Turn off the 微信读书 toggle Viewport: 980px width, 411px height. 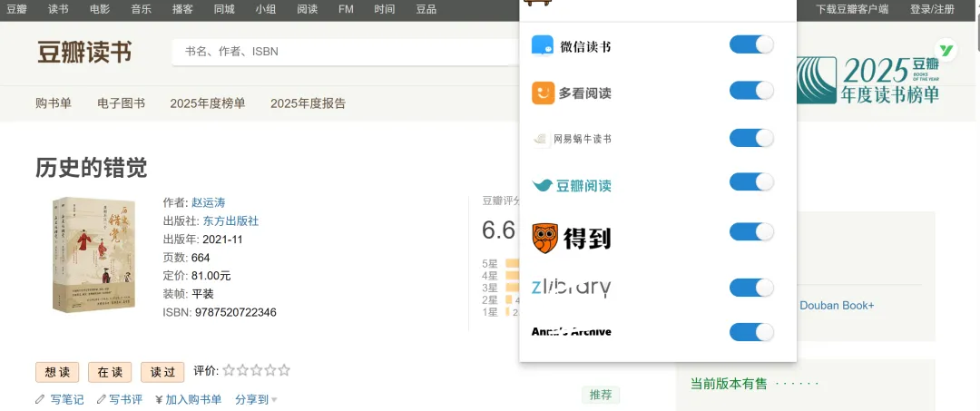751,44
